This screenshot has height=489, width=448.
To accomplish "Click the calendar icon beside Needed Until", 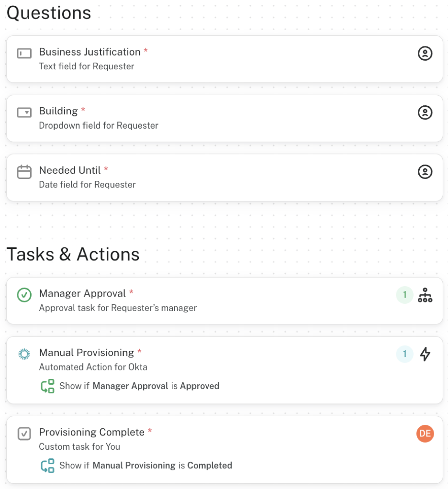I will click(24, 172).
